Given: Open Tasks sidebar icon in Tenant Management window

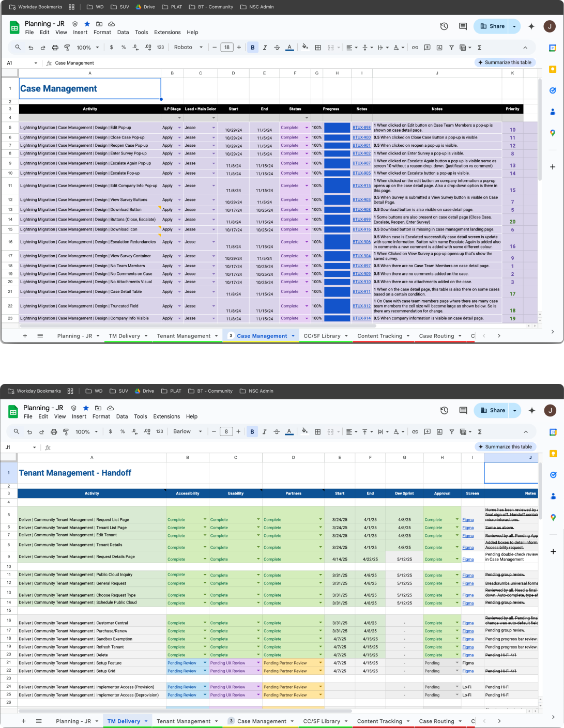Looking at the screenshot, I should (553, 475).
